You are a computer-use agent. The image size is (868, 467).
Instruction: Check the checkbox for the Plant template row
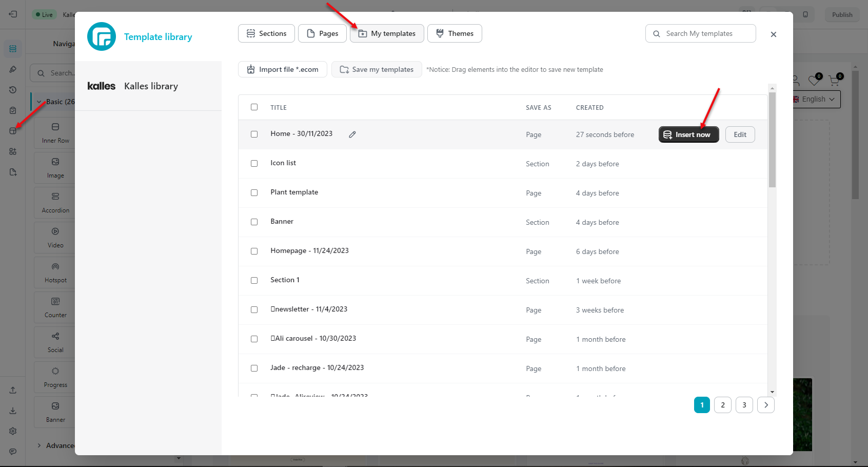tap(254, 192)
